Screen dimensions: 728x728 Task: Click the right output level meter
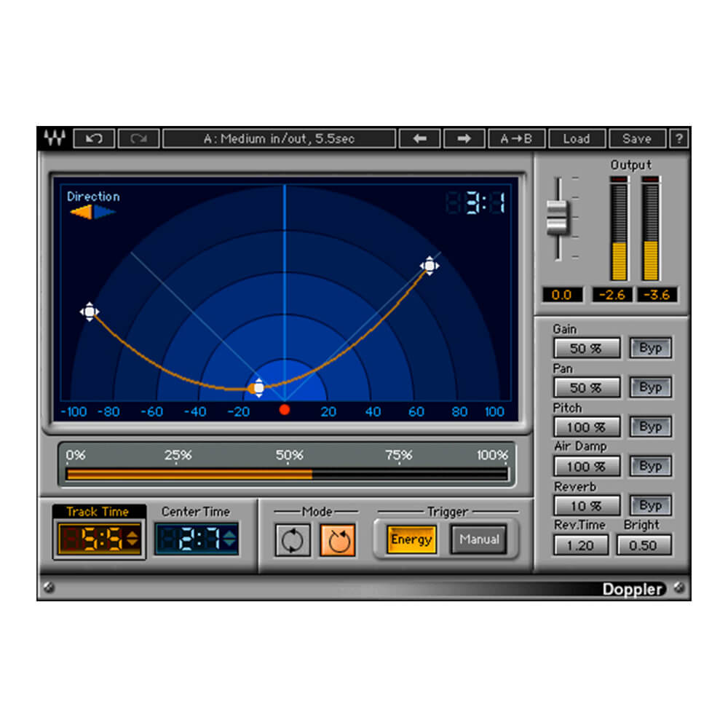click(x=650, y=229)
